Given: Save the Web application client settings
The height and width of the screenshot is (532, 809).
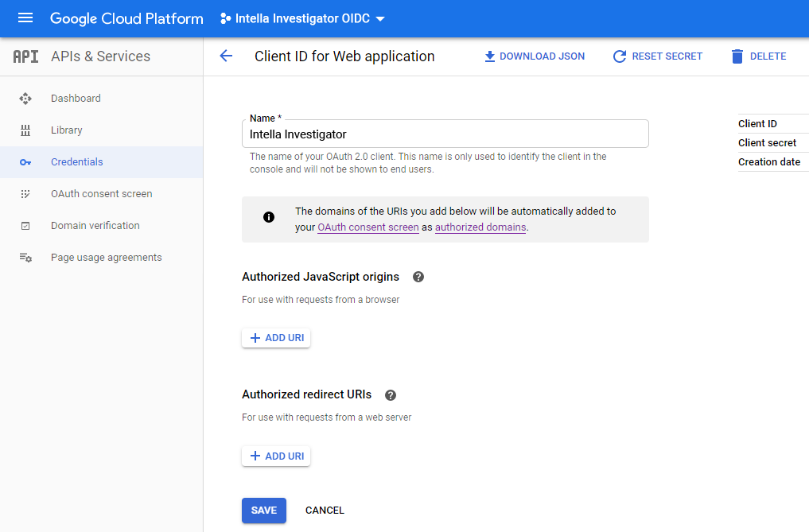Looking at the screenshot, I should pyautogui.click(x=263, y=510).
